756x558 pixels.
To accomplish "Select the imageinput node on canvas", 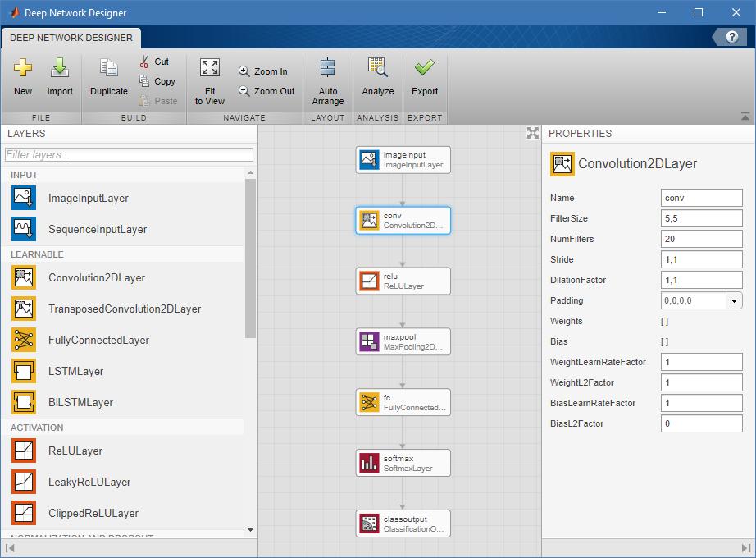I will pos(403,160).
